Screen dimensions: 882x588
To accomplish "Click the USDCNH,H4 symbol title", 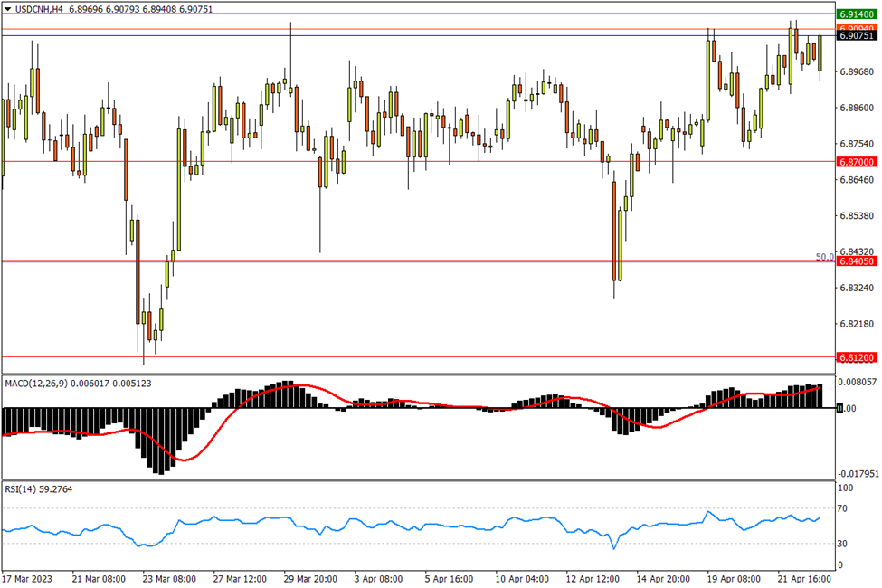I will (39, 8).
